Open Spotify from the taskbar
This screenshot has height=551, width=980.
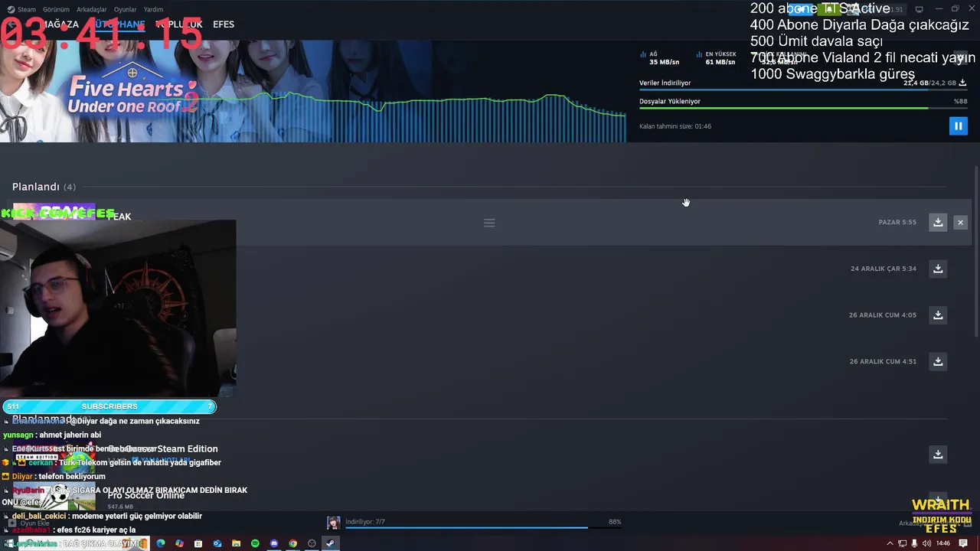point(255,543)
